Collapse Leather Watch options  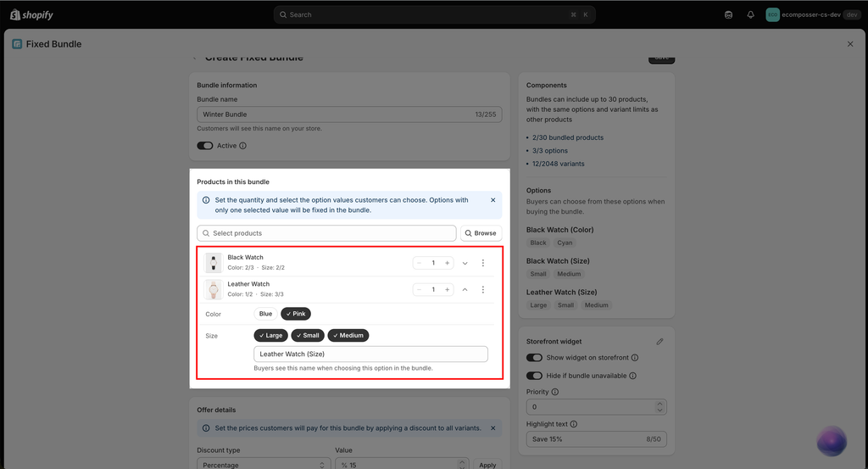pos(465,289)
